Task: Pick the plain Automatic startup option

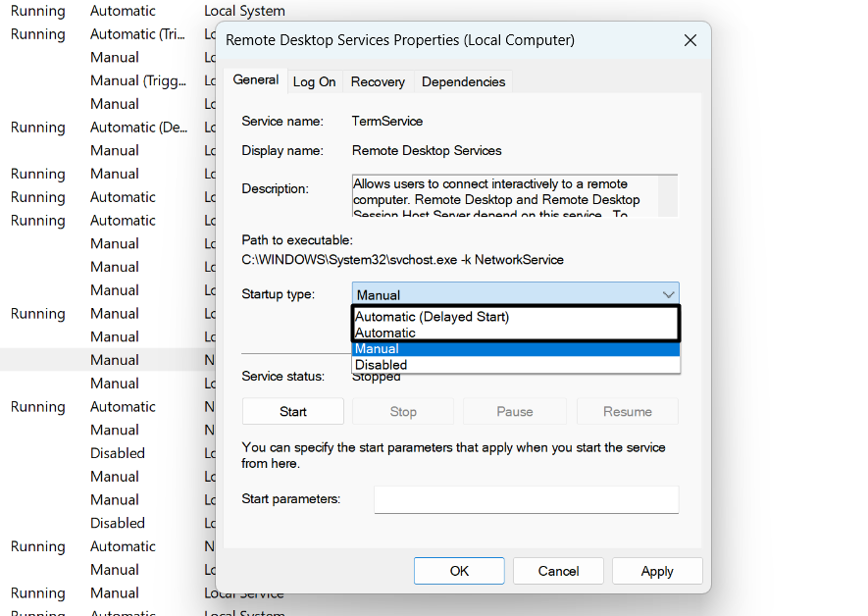Action: click(x=385, y=333)
